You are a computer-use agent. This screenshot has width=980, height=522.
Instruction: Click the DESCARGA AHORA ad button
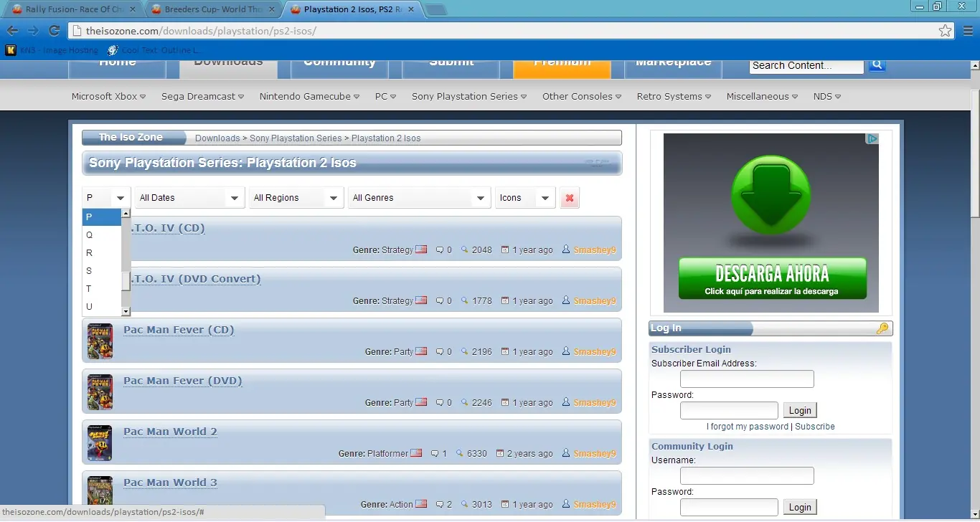773,278
